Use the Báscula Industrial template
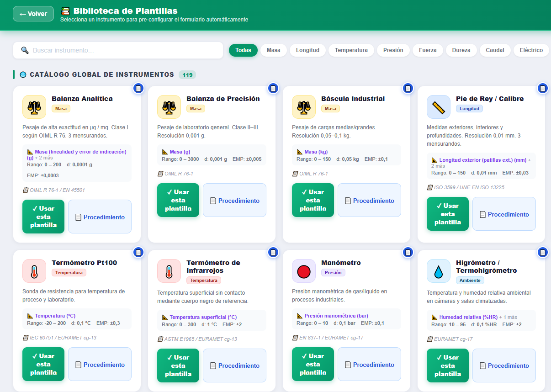 coord(313,200)
